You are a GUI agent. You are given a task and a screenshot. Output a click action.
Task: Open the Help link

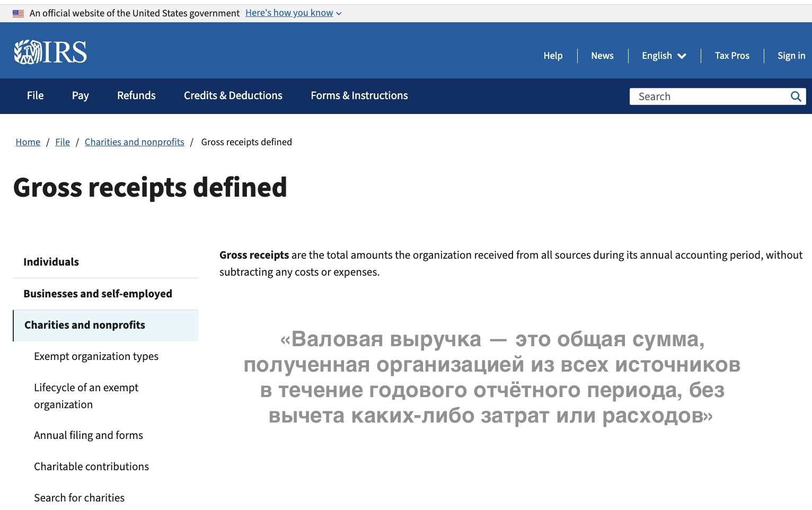point(553,56)
